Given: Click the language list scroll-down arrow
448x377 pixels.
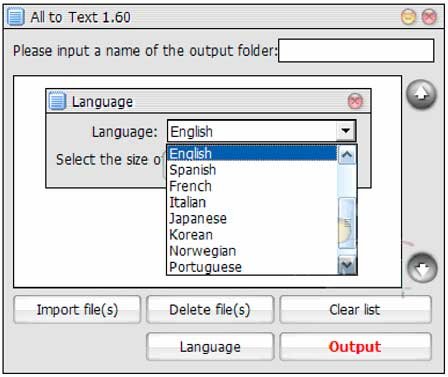Looking at the screenshot, I should point(347,265).
